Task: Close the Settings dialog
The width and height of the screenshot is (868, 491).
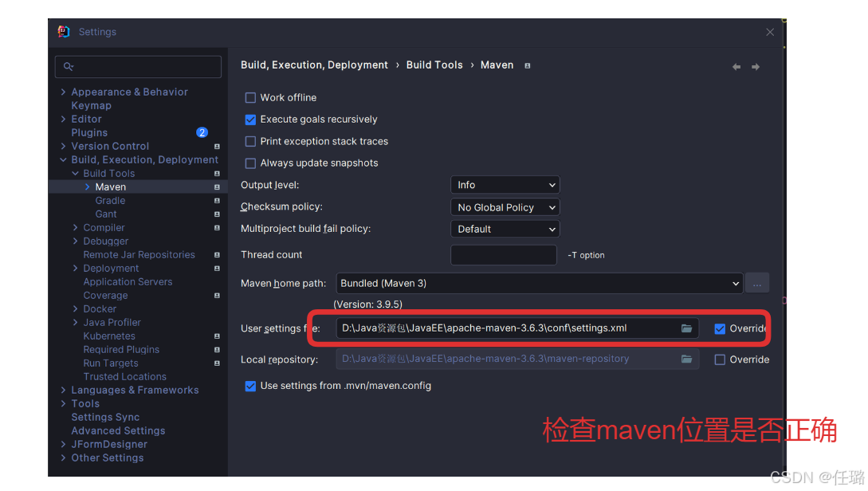Action: point(770,32)
